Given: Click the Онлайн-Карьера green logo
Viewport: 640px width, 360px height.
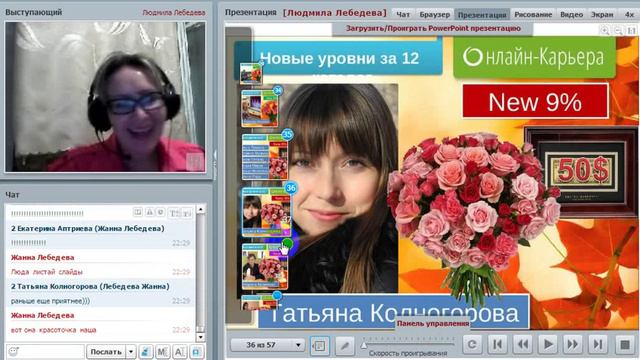Looking at the screenshot, I should click(534, 57).
